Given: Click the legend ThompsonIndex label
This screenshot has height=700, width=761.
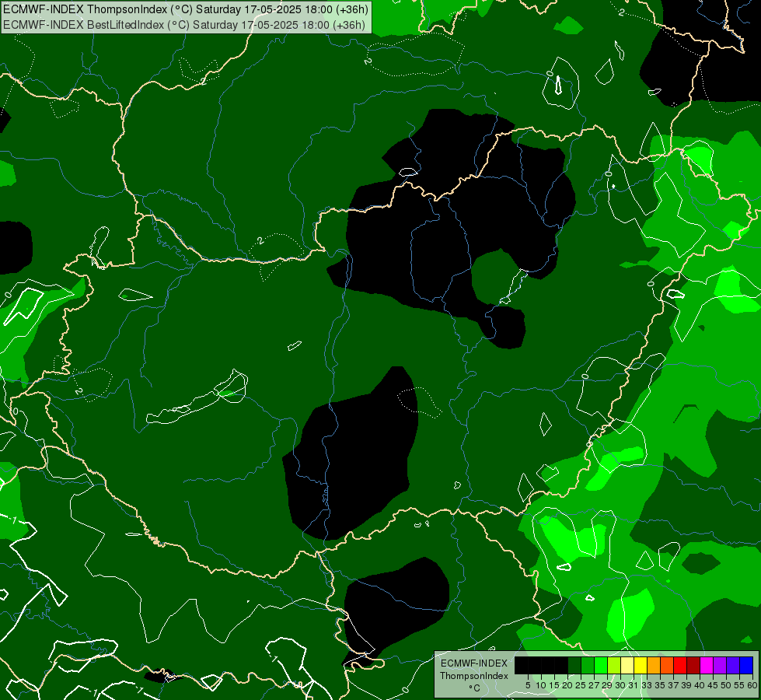Looking at the screenshot, I should pos(474,676).
